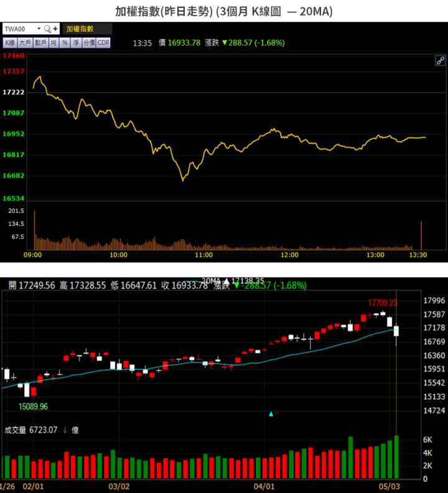Select the K線 tab button
The height and width of the screenshot is (493, 448).
[10, 43]
